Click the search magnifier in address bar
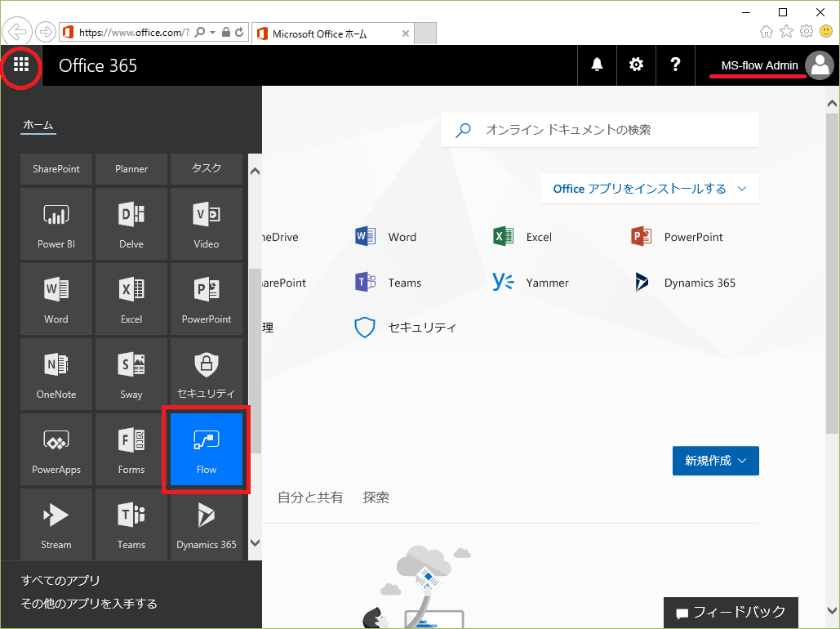The width and height of the screenshot is (840, 629). click(200, 32)
